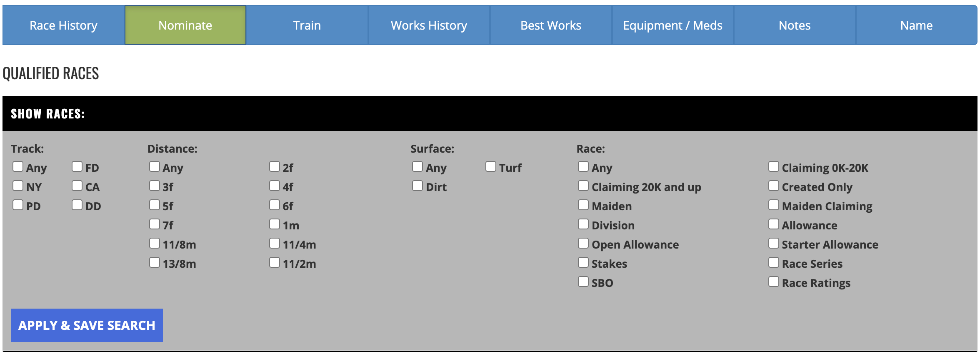Click the Name tab

click(x=916, y=25)
